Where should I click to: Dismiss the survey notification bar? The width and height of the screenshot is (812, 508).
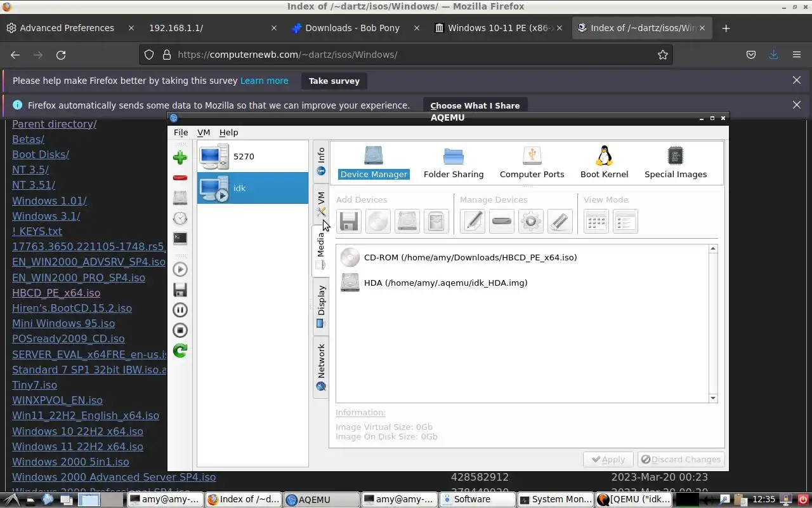(x=797, y=80)
